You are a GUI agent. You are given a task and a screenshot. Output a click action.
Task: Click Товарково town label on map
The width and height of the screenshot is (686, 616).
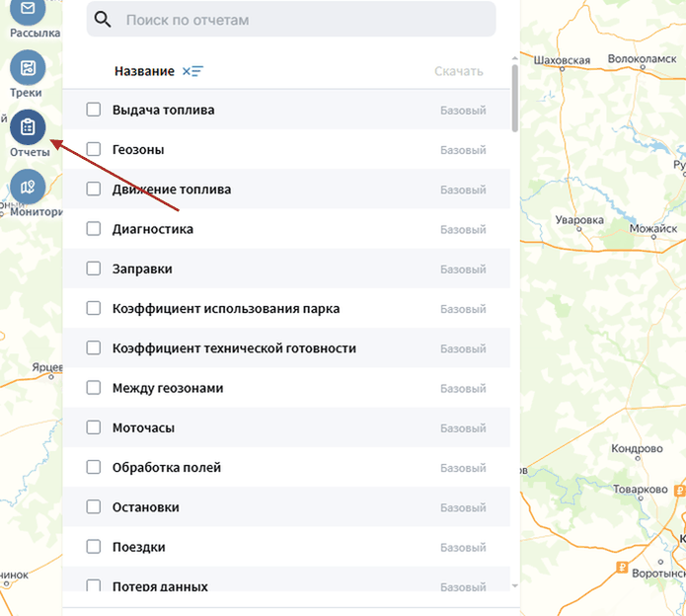(x=640, y=489)
